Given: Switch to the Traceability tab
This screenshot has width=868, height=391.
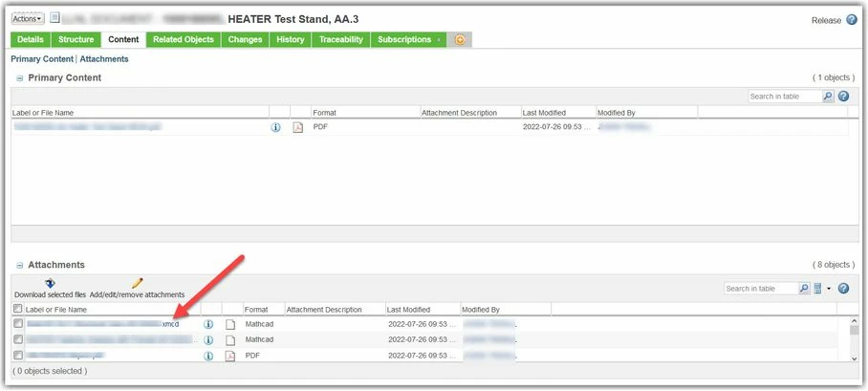Looking at the screenshot, I should click(x=341, y=40).
